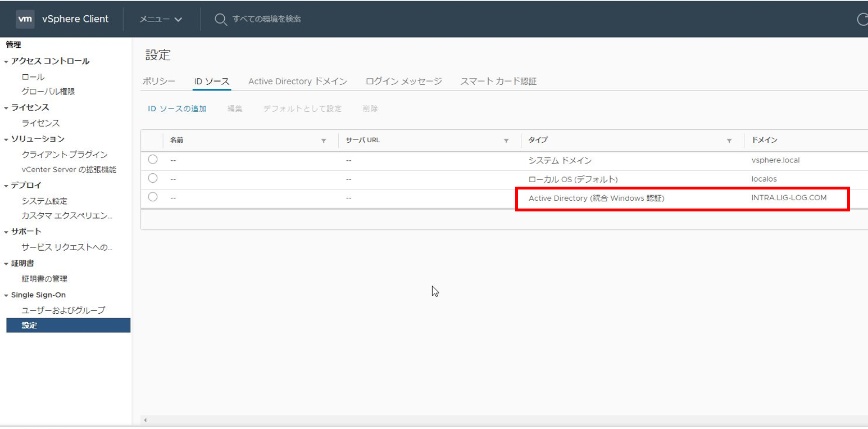The image size is (868, 429).
Task: Collapse the サポート section
Action: click(6, 232)
